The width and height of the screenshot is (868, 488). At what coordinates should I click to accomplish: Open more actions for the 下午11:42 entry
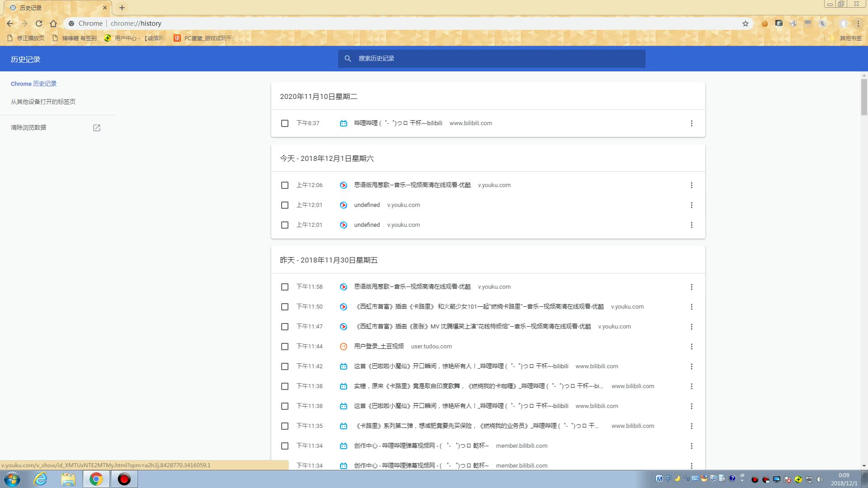click(691, 366)
